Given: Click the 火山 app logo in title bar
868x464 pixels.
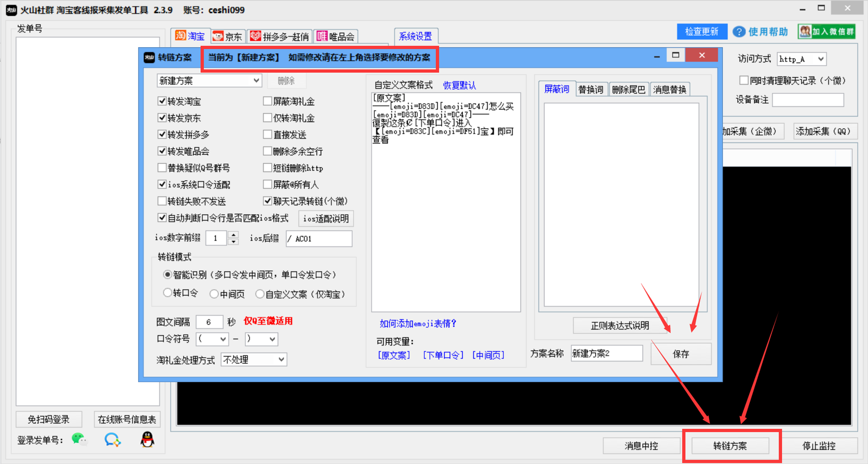Looking at the screenshot, I should pyautogui.click(x=11, y=10).
